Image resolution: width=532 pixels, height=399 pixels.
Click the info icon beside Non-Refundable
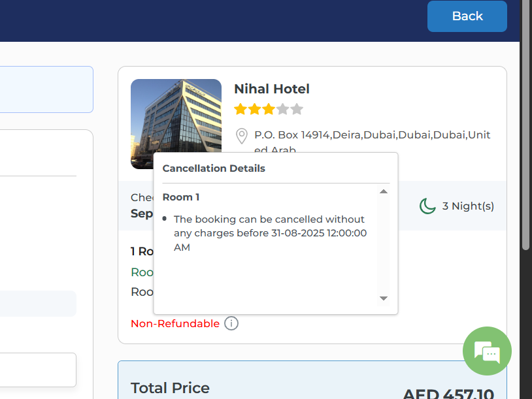point(231,323)
